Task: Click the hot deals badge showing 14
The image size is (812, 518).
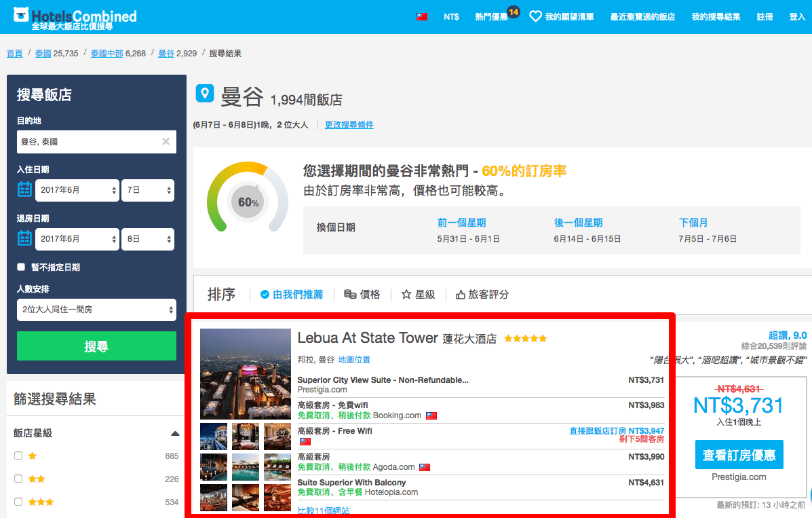Action: (514, 12)
